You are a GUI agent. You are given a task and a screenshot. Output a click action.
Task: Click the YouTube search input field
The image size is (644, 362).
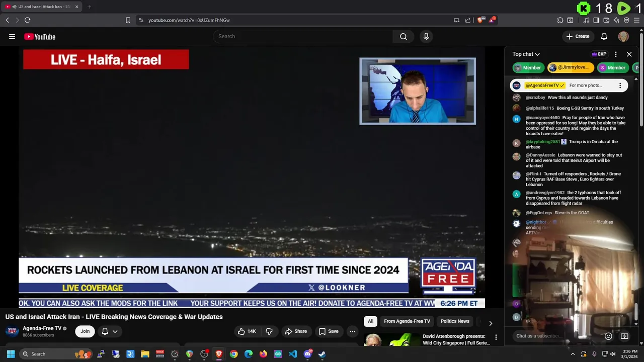click(303, 36)
